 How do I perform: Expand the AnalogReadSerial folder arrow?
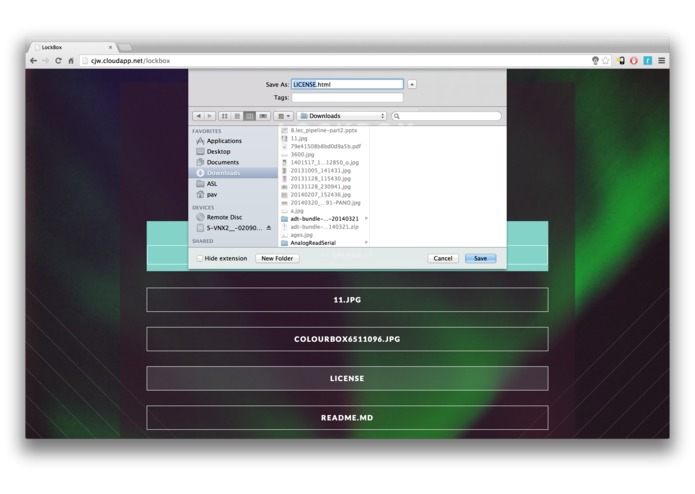coord(366,242)
